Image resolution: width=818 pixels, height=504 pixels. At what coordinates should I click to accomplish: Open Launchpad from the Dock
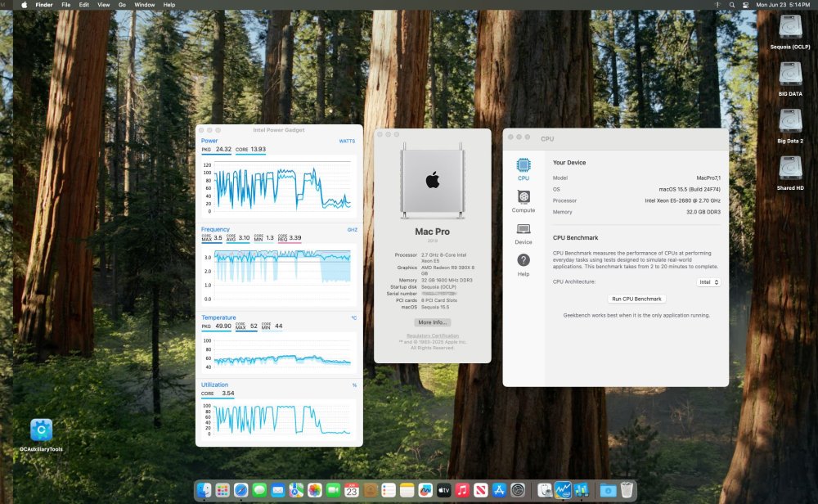pyautogui.click(x=222, y=490)
